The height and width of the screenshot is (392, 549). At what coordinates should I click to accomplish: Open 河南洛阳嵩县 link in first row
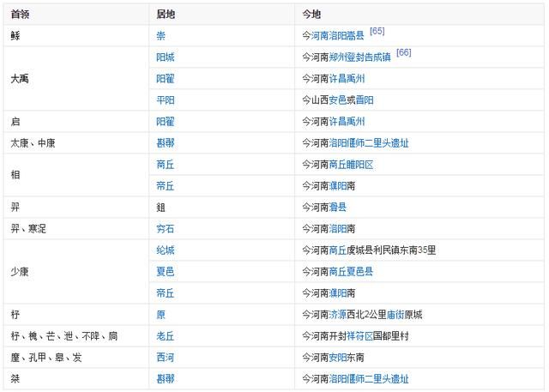pyautogui.click(x=337, y=35)
